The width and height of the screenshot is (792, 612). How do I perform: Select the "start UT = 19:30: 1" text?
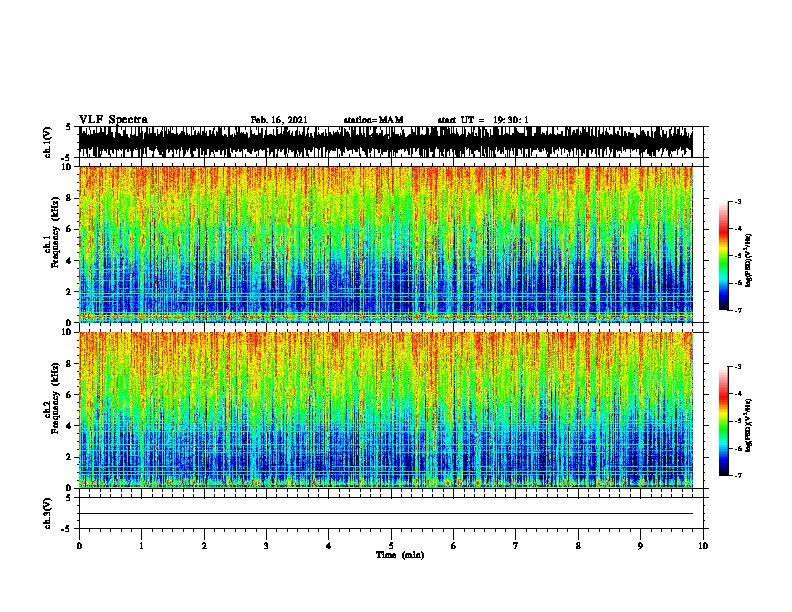(x=483, y=120)
